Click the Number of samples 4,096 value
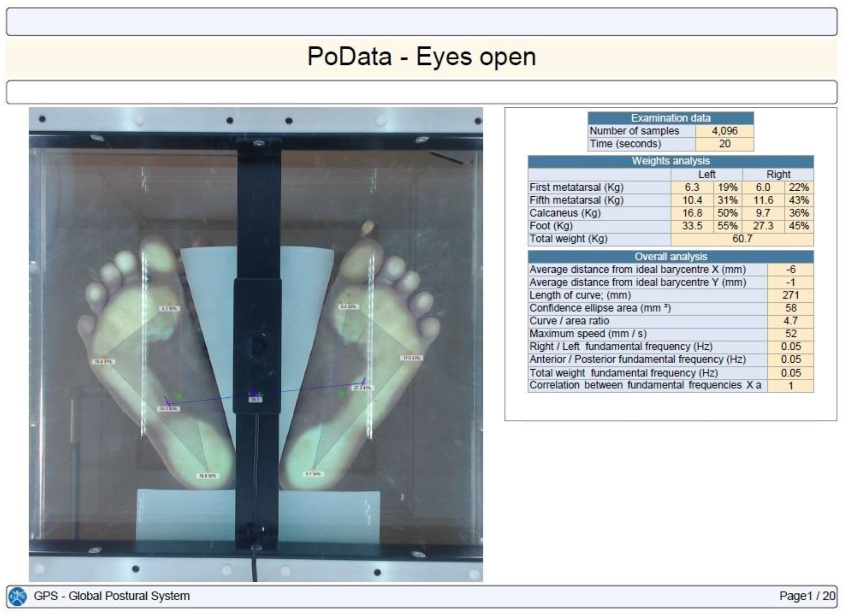This screenshot has width=845, height=616. point(724,131)
